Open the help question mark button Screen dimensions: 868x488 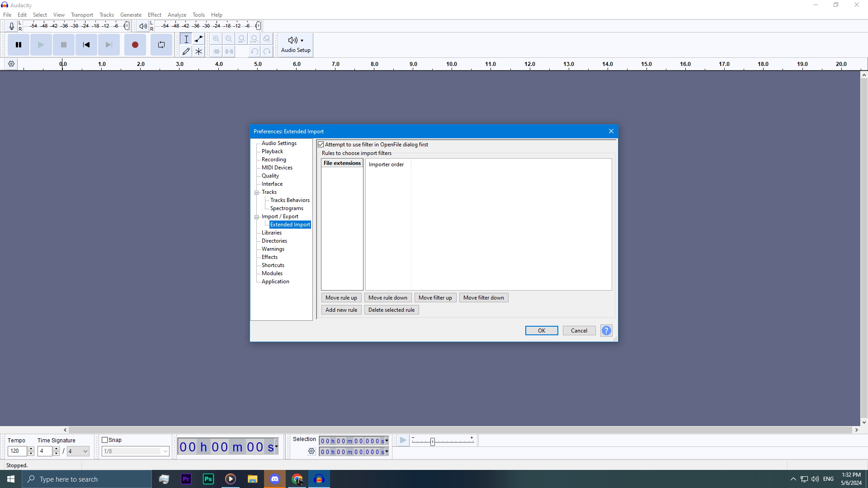[x=606, y=331]
